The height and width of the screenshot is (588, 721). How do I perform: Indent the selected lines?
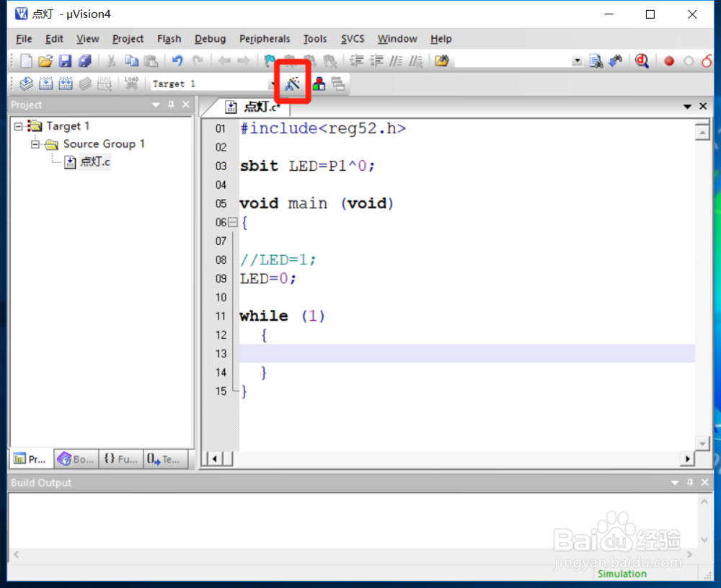357,61
